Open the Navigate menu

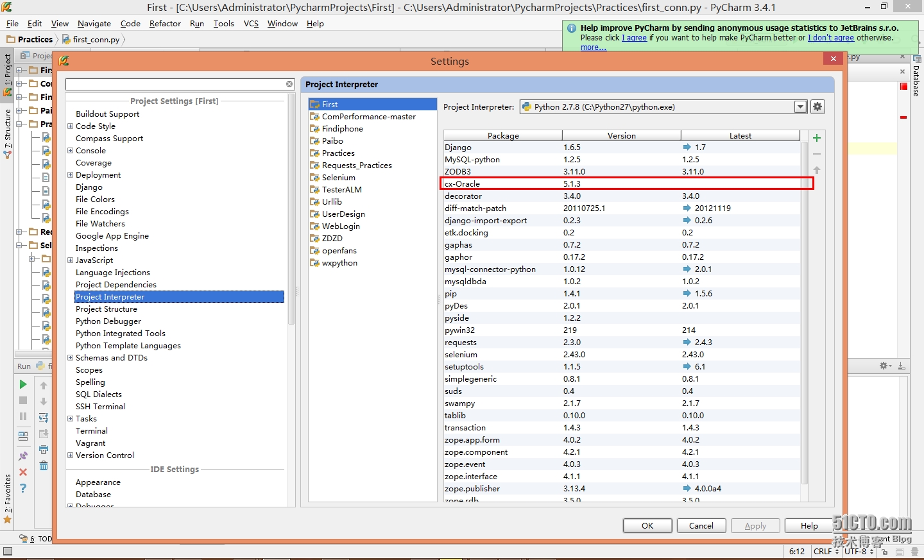[x=94, y=24]
